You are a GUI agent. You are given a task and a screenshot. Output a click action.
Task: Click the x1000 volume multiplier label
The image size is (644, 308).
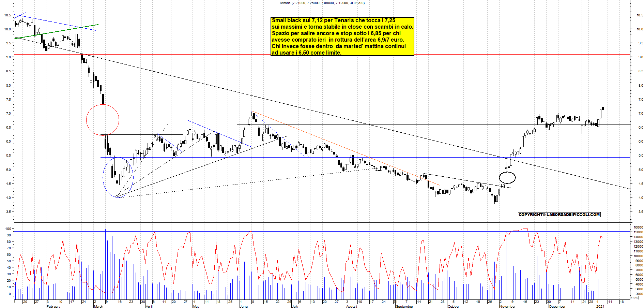point(635,297)
